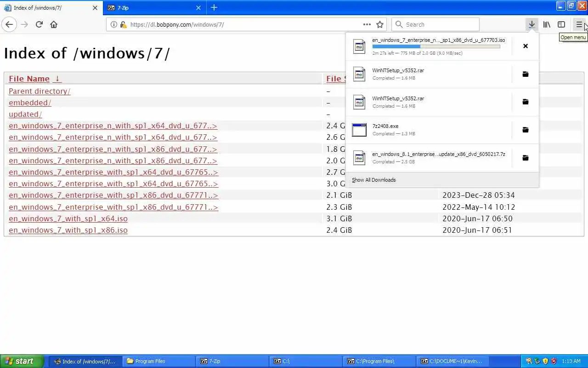This screenshot has height=368, width=588.
Task: Open the C:\ 7-Zip taskbar window
Action: (x=306, y=361)
